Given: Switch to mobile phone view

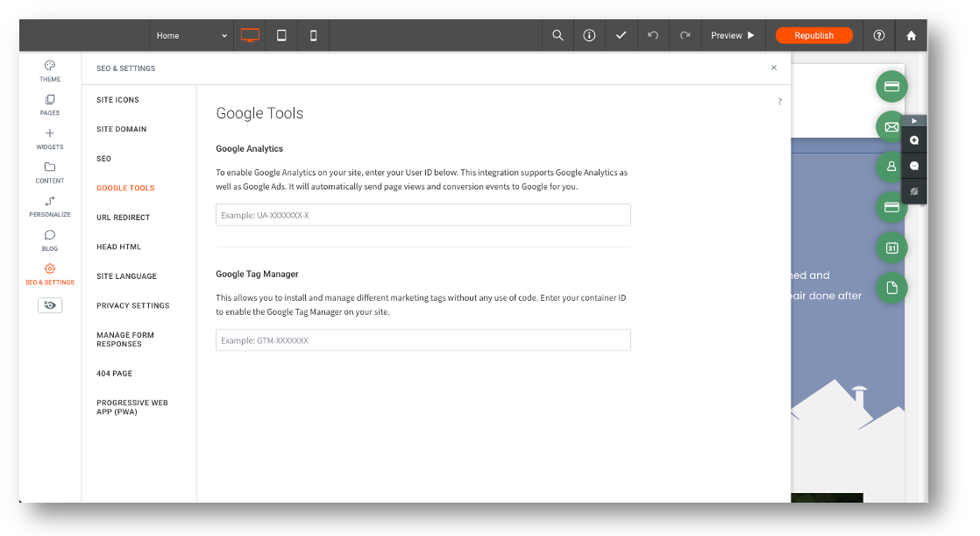Looking at the screenshot, I should 314,36.
